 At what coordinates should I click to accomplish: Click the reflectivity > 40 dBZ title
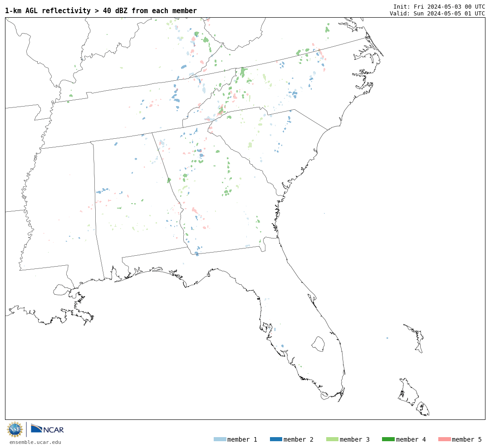[x=101, y=11]
